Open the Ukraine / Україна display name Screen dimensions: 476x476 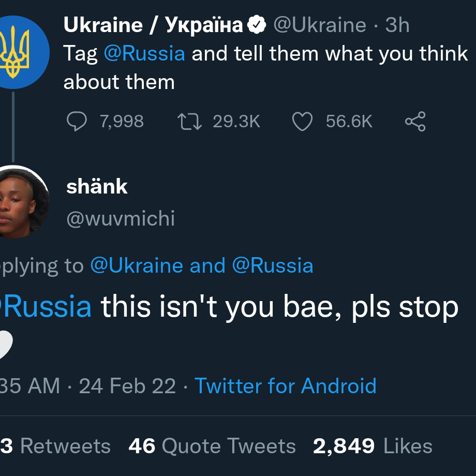(x=153, y=25)
